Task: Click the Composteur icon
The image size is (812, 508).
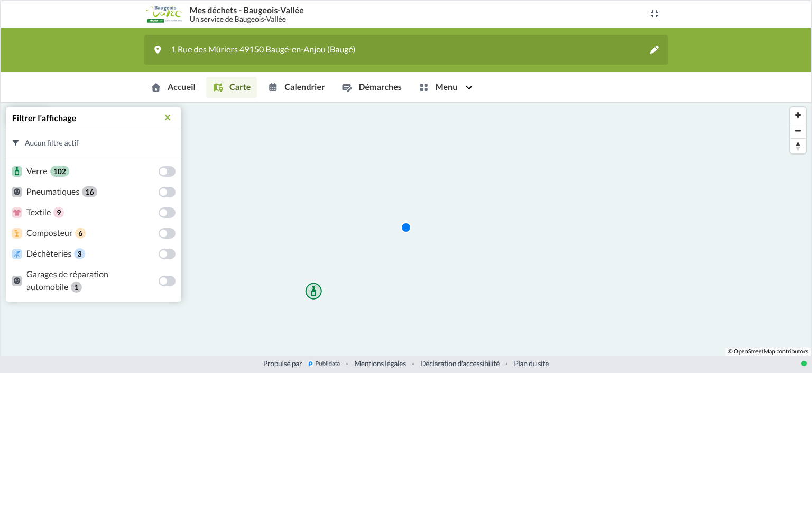Action: coord(17,233)
